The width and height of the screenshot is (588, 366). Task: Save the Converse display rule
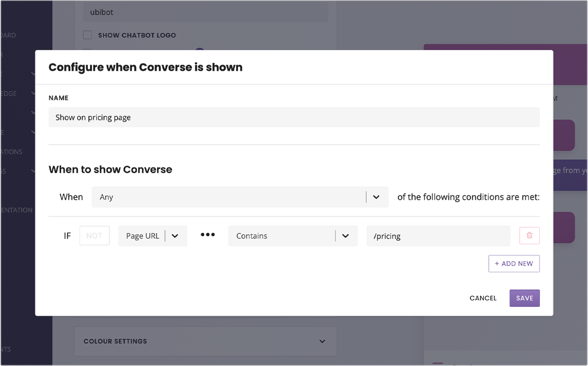[524, 298]
